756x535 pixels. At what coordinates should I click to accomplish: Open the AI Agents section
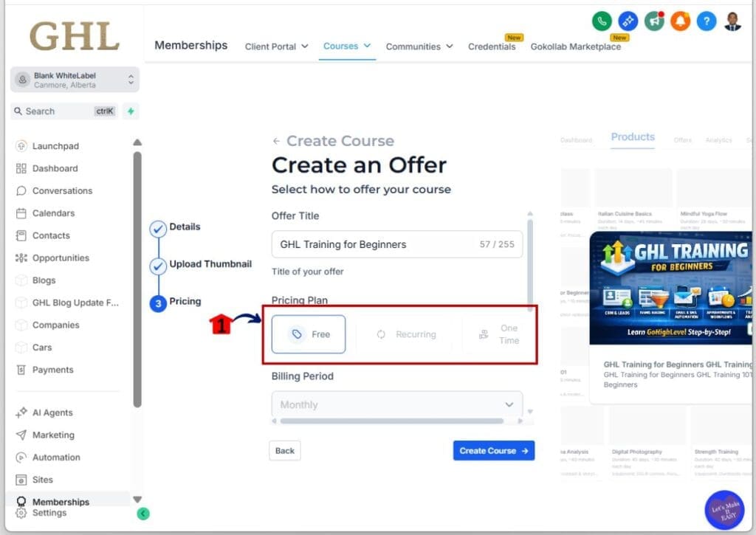20,413
